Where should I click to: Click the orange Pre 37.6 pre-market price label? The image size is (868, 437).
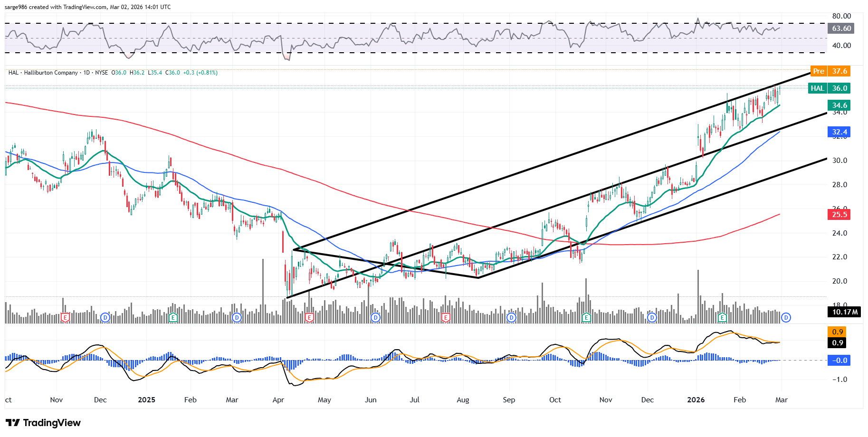coord(830,71)
